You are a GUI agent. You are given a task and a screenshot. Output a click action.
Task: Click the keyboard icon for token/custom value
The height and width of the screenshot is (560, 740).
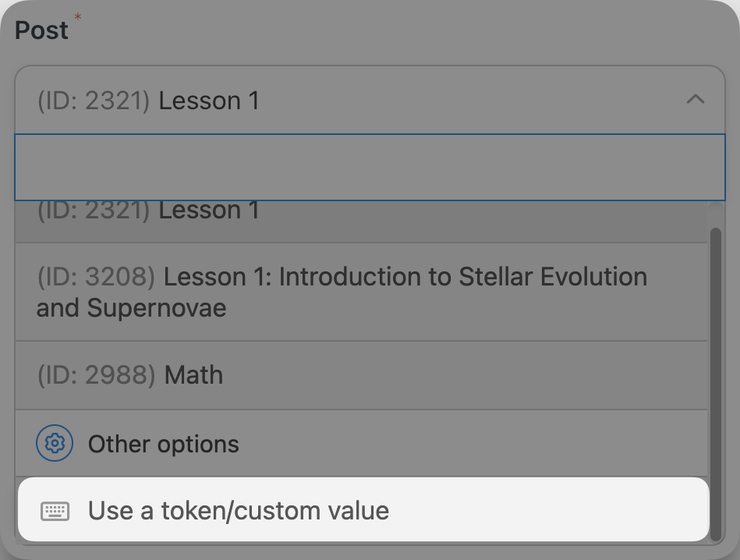tap(55, 511)
